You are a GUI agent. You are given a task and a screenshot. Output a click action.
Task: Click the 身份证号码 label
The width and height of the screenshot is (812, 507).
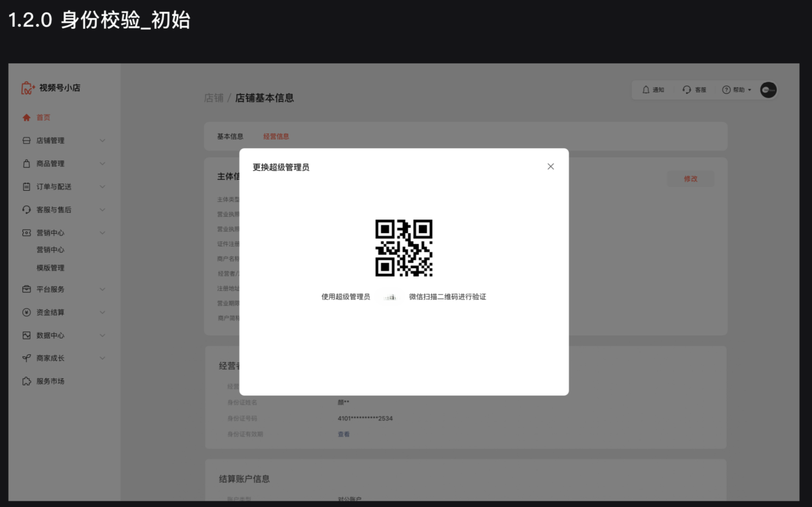click(242, 419)
